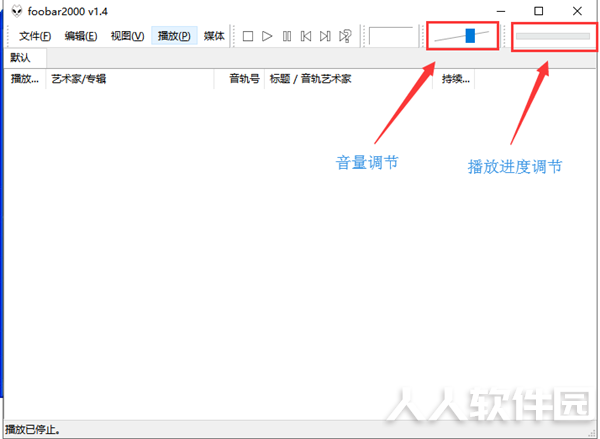Click the visualization box beside playback buttons
Viewport: 600px width, 439px height.
click(391, 37)
